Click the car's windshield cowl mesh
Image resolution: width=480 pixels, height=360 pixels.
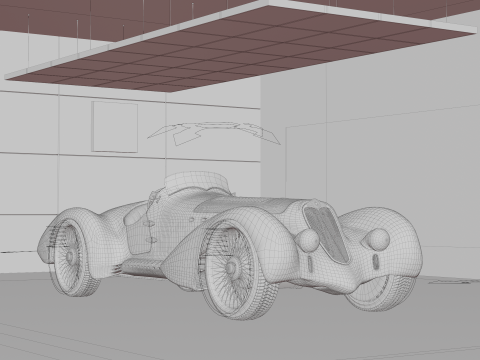pos(196,181)
